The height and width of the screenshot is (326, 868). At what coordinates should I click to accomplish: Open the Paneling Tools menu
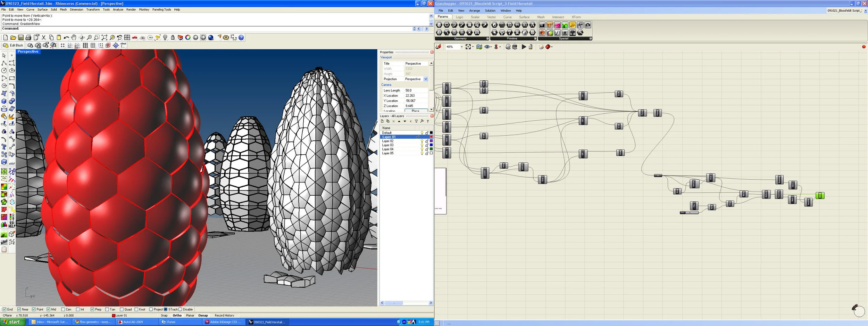coord(161,10)
